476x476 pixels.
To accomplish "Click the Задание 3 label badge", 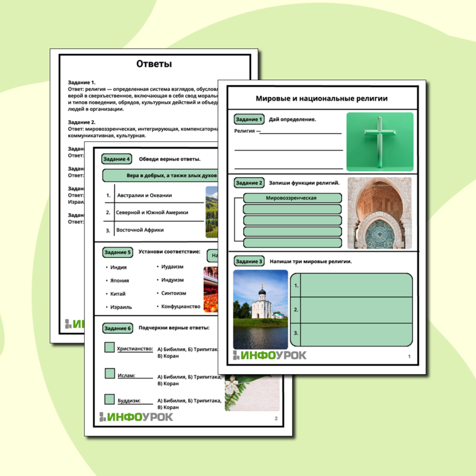I will pyautogui.click(x=249, y=261).
